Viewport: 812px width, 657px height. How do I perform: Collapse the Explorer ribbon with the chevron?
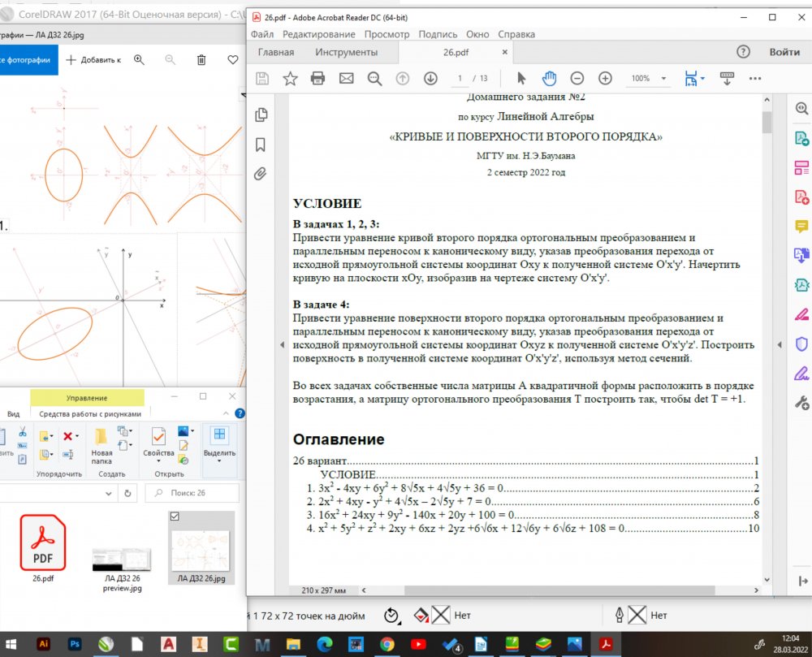click(226, 413)
